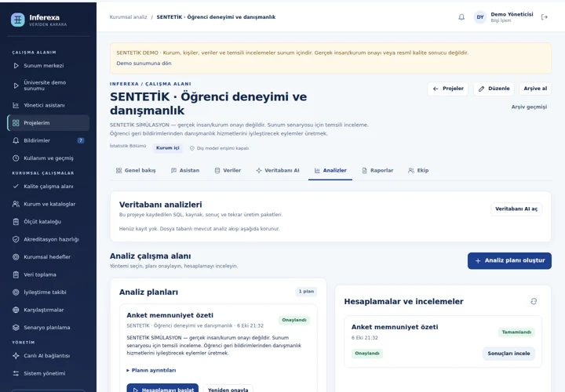Click the Arşive al button
Screen dimensions: 565x392
(535, 89)
